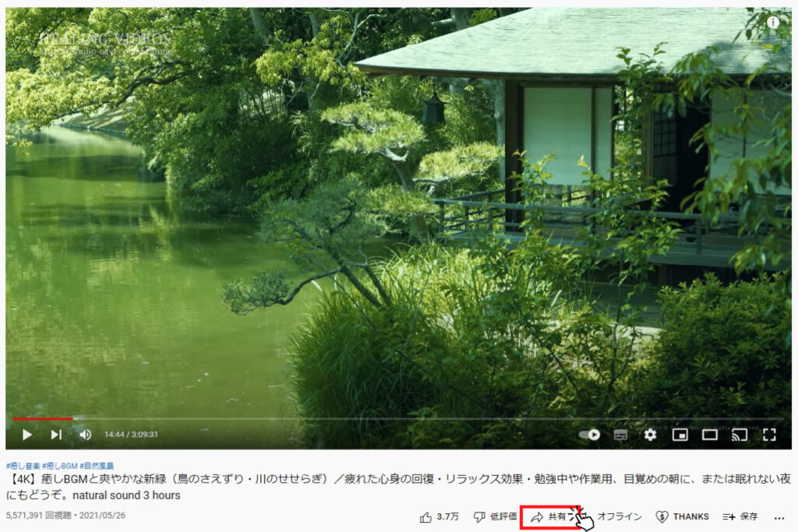Switch to miniplayer mode
The width and height of the screenshot is (798, 532).
(x=680, y=435)
